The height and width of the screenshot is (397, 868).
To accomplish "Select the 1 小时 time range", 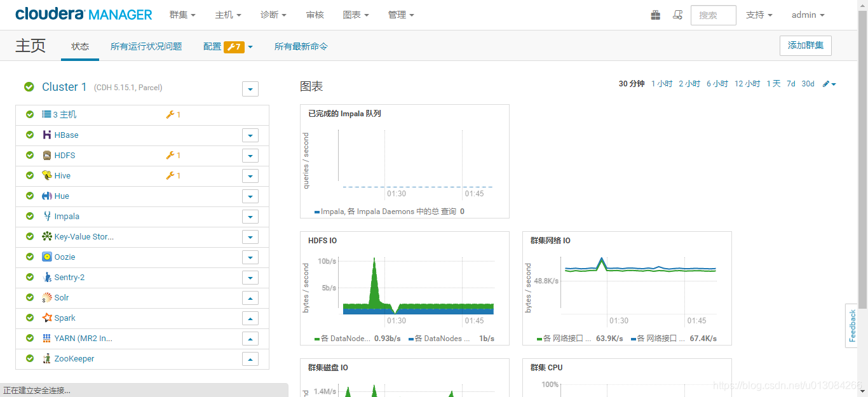I will point(661,84).
